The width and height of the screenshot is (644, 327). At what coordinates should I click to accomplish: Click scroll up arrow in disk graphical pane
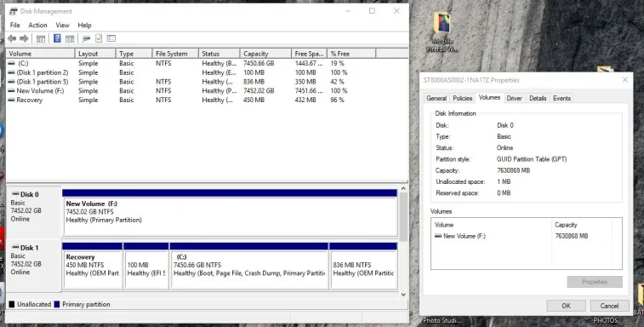point(403,188)
